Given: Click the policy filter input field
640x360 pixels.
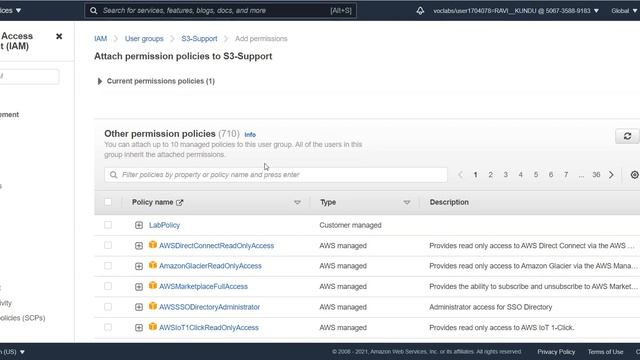Looking at the screenshot, I should [276, 175].
